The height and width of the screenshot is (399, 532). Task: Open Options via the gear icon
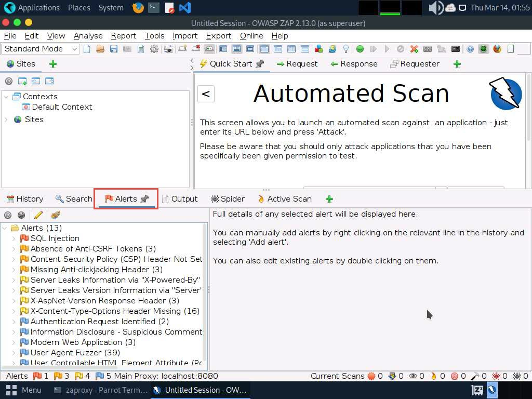pos(154,49)
